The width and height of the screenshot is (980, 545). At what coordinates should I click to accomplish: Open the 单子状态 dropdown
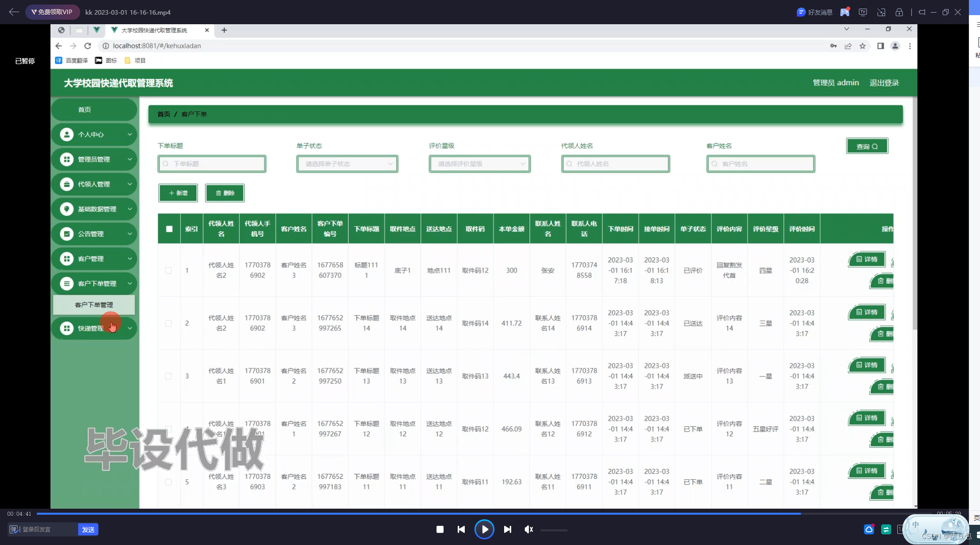[347, 164]
